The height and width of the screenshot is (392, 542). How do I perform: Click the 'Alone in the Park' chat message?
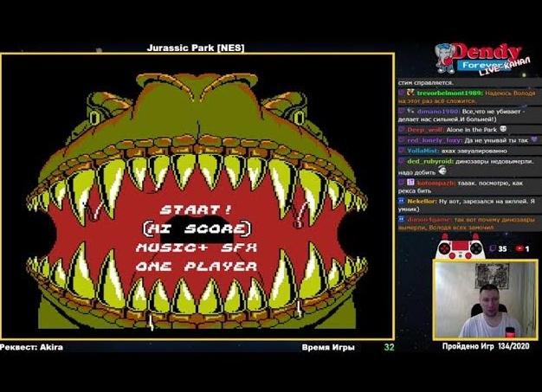click(x=472, y=130)
